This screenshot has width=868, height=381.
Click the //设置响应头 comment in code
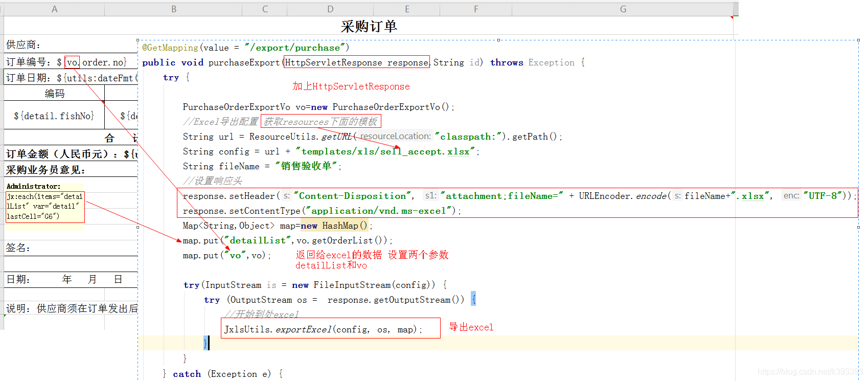tap(213, 181)
